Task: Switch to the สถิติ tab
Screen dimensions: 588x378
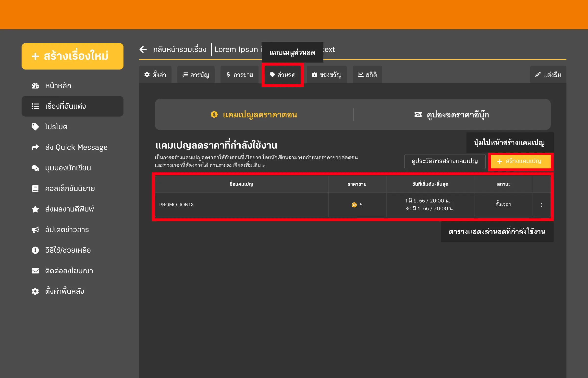Action: click(x=367, y=74)
